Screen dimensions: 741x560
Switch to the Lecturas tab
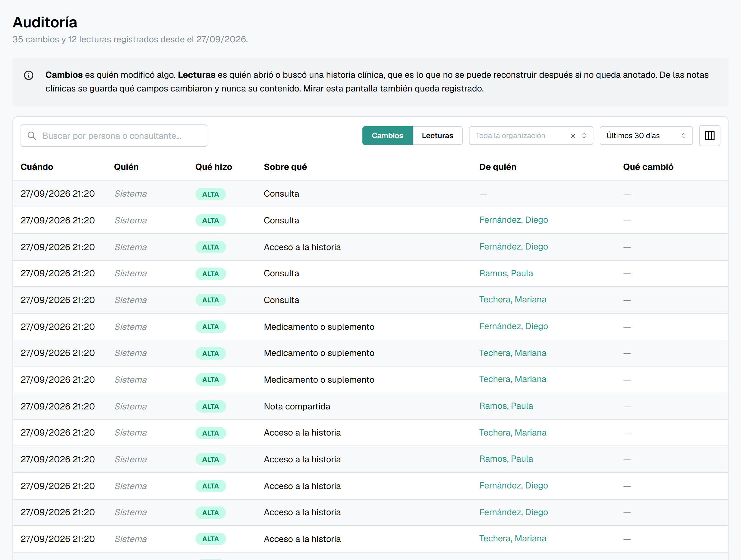tap(437, 136)
